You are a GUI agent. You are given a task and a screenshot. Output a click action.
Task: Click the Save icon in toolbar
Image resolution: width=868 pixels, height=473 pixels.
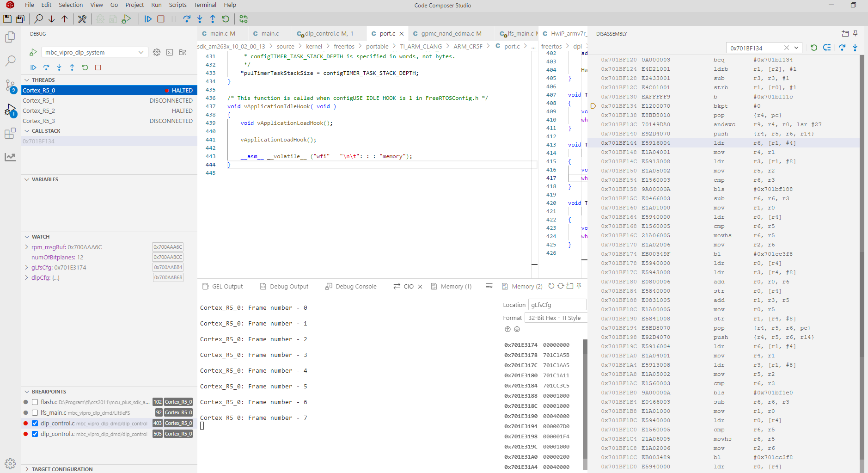[7, 19]
